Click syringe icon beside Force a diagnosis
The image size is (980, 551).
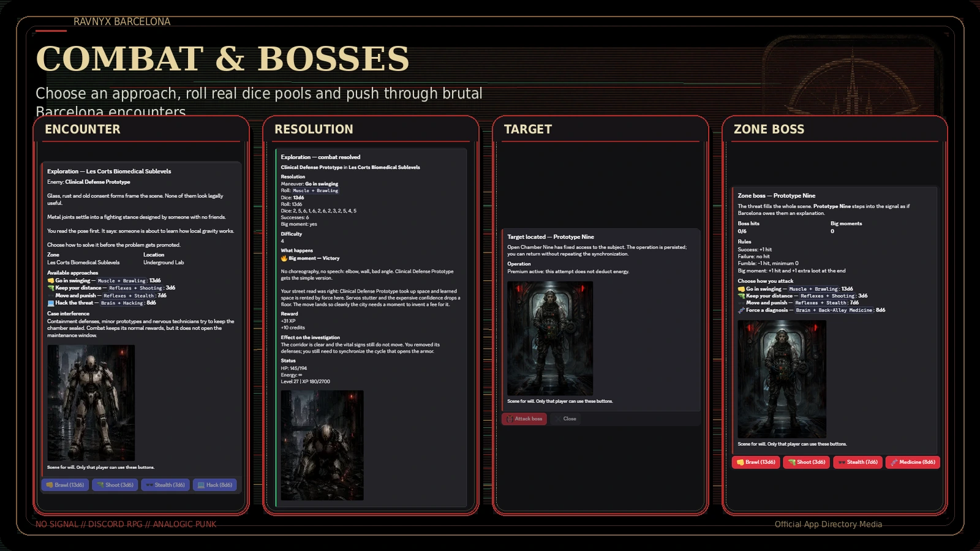pyautogui.click(x=741, y=310)
